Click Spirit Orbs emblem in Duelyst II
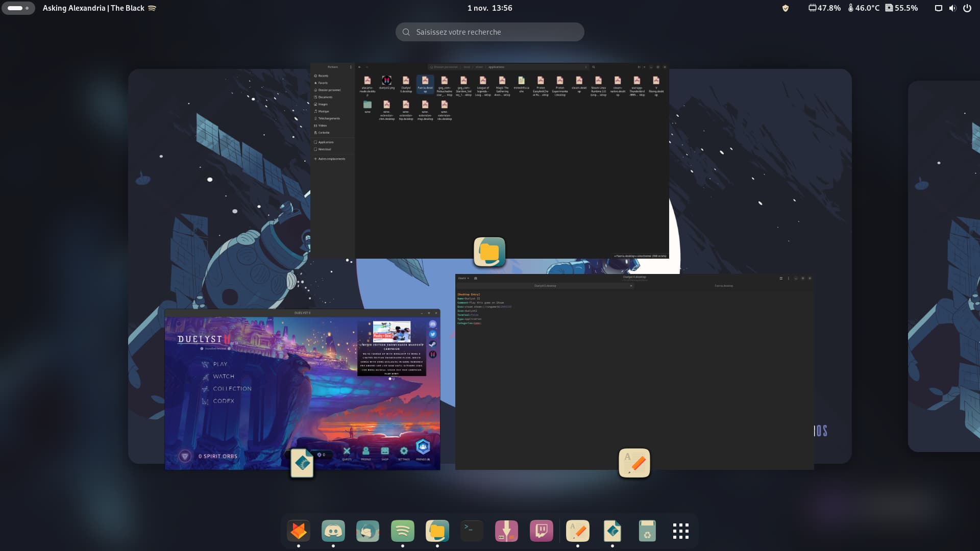Viewport: 980px width, 551px height. tap(185, 456)
